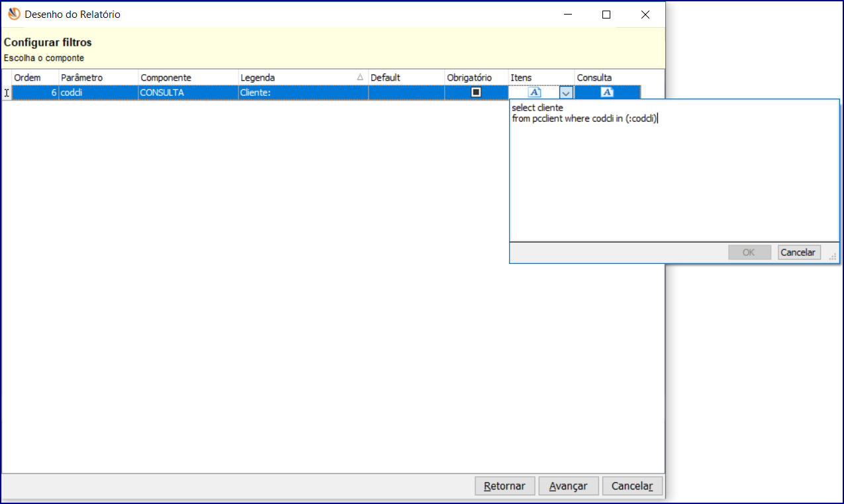Expand the Itens dropdown arrow

tap(566, 93)
